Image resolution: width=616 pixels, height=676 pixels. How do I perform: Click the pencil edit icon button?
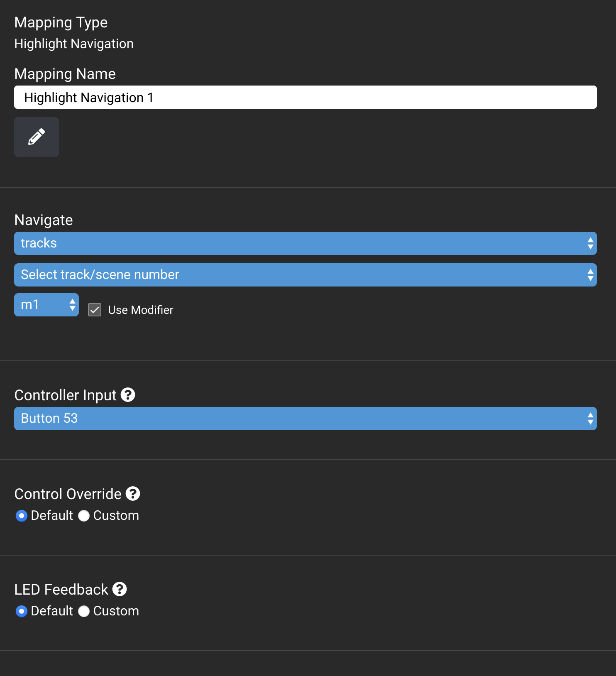(37, 137)
